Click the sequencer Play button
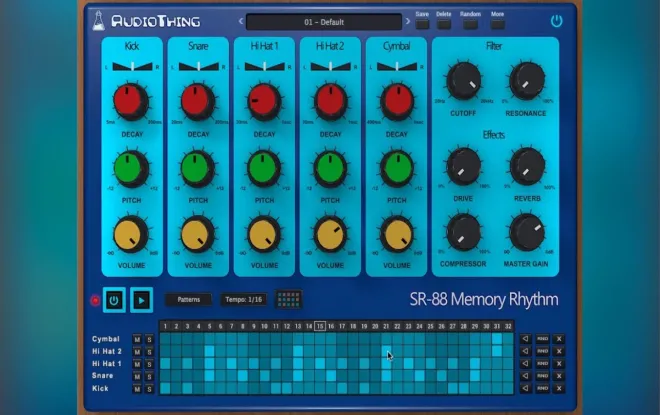This screenshot has width=660, height=415. point(141,300)
